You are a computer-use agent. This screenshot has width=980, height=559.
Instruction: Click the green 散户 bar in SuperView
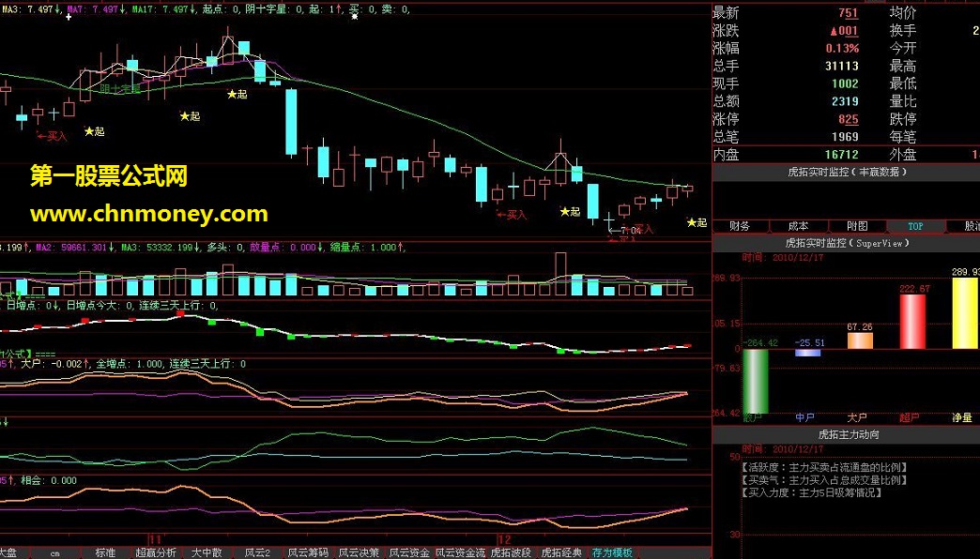pyautogui.click(x=755, y=381)
